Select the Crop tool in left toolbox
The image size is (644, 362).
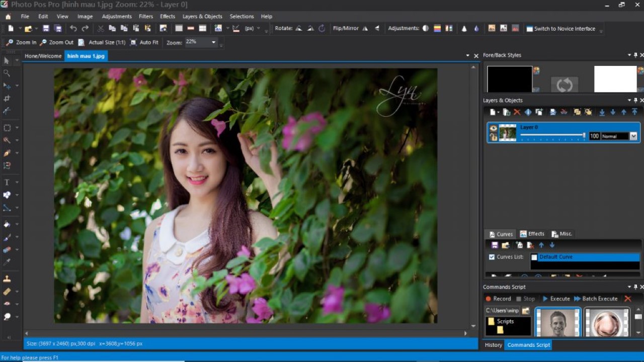pos(7,99)
